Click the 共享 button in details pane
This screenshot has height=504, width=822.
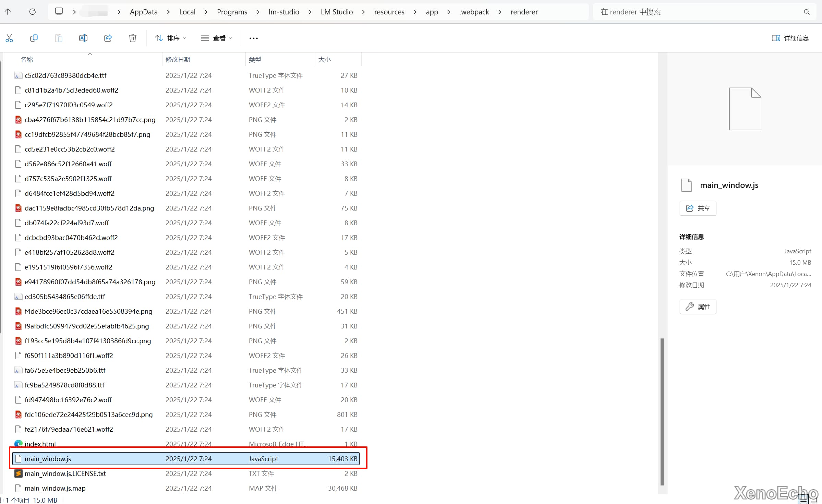[698, 208]
